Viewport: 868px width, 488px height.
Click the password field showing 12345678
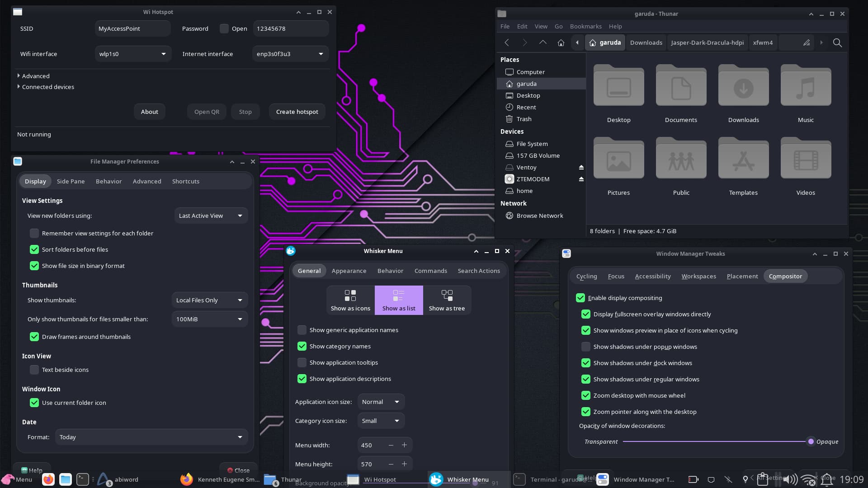click(x=291, y=28)
